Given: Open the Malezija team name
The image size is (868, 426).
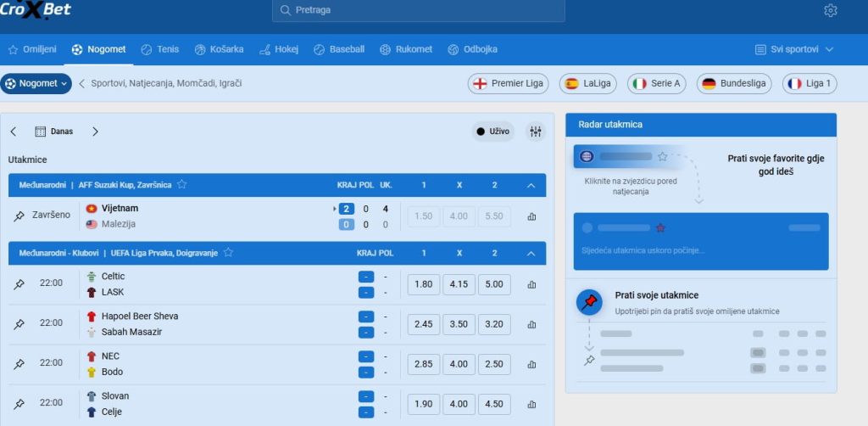Looking at the screenshot, I should pos(119,224).
